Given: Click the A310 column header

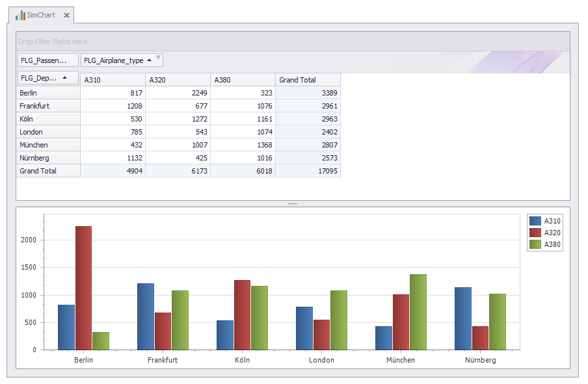Looking at the screenshot, I should 113,80.
